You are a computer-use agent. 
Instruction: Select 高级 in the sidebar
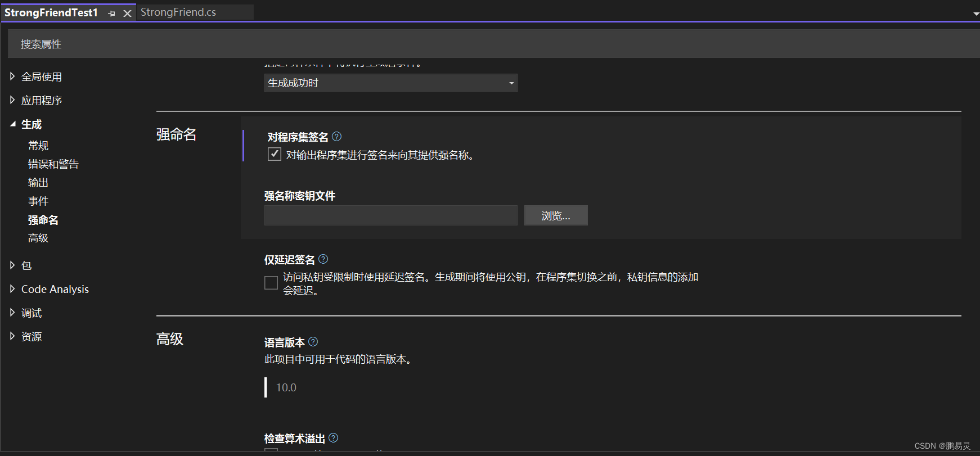pyautogui.click(x=38, y=238)
